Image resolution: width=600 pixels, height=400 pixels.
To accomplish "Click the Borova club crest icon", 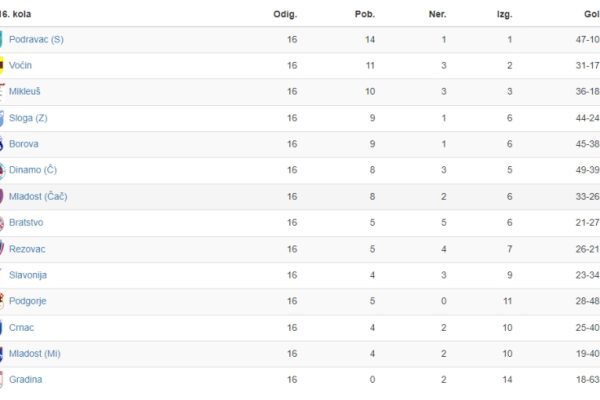I will [2, 144].
